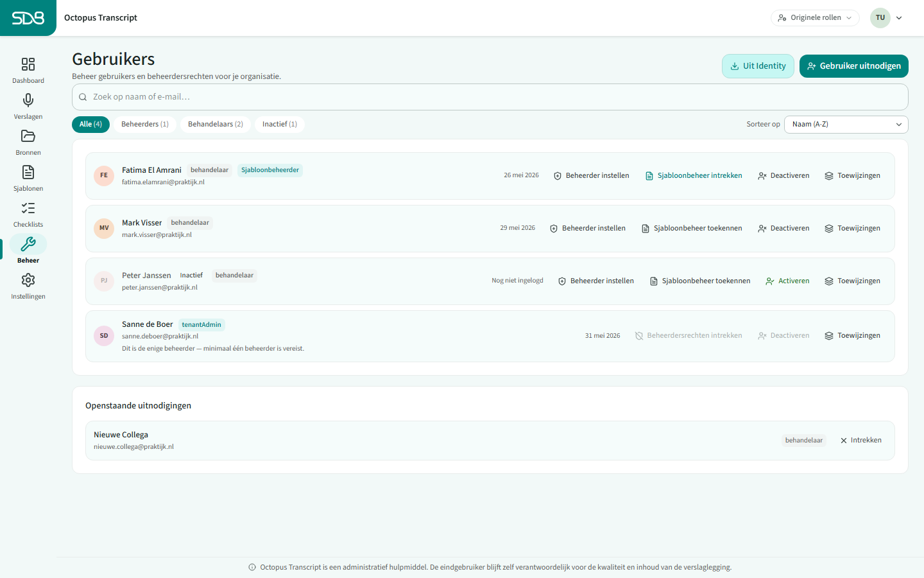Open Toewijzingen for Sanne de Boer
924x578 pixels.
[852, 336]
